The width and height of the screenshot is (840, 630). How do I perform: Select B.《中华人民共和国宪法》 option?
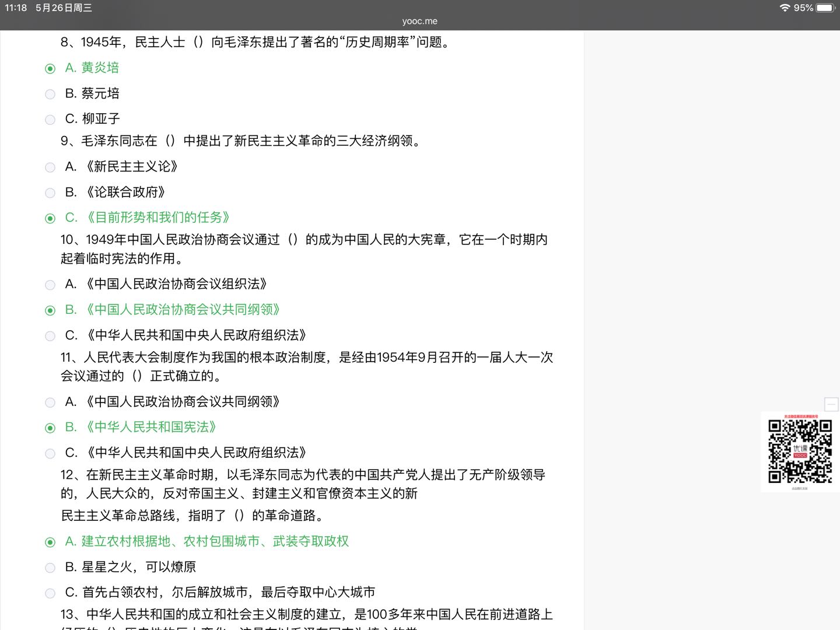tap(50, 428)
